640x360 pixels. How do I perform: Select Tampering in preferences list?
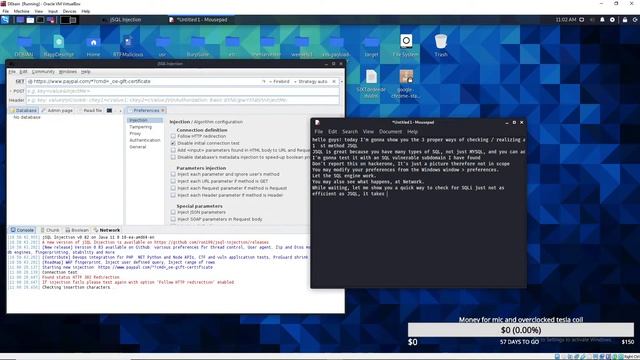(x=140, y=127)
